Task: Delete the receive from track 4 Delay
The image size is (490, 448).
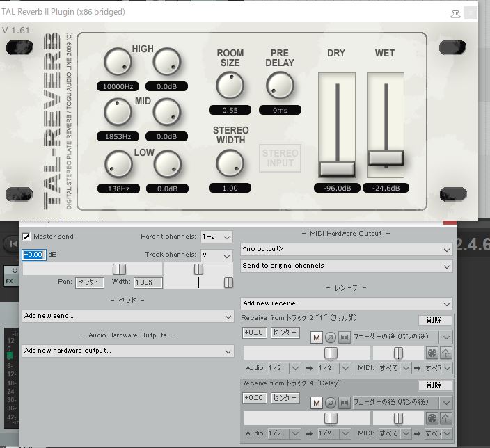Action: (x=435, y=385)
